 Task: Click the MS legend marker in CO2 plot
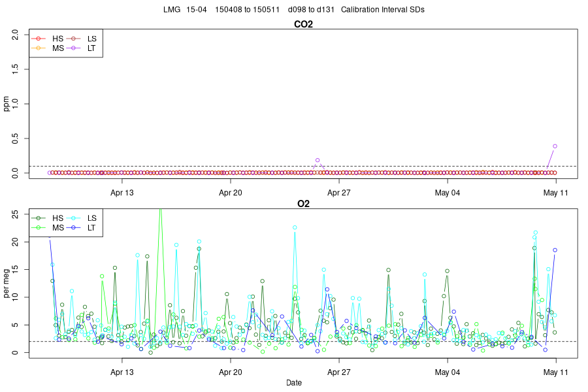pyautogui.click(x=39, y=48)
